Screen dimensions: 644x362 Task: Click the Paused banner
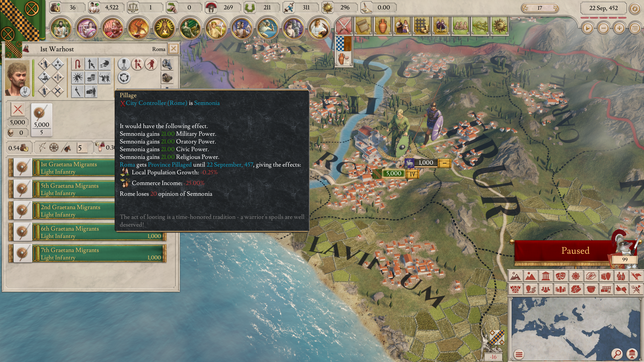575,251
